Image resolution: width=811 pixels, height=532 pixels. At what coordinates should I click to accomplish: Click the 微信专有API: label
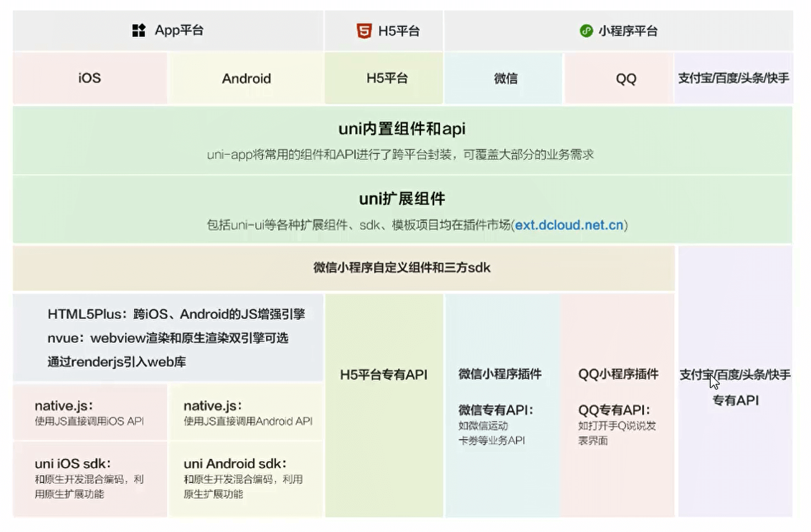point(495,410)
